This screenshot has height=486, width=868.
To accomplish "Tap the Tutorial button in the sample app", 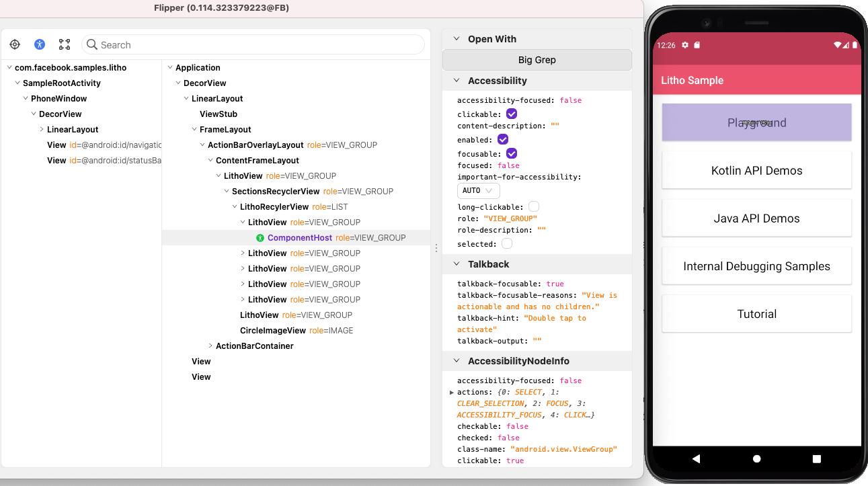I will 756,313.
